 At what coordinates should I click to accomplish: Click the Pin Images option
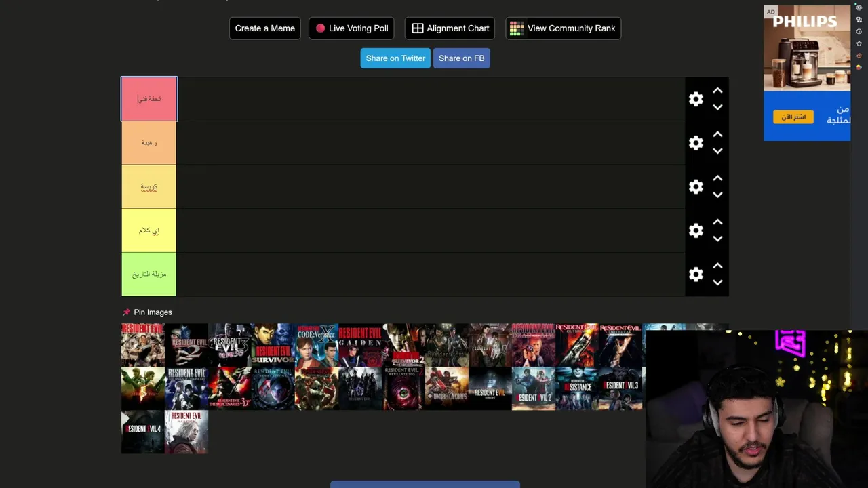[147, 312]
